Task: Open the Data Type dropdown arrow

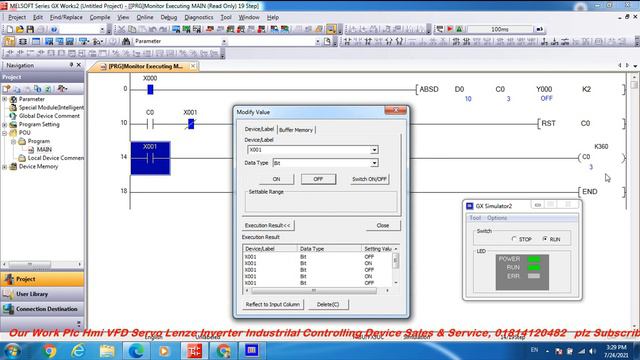Action: [374, 163]
